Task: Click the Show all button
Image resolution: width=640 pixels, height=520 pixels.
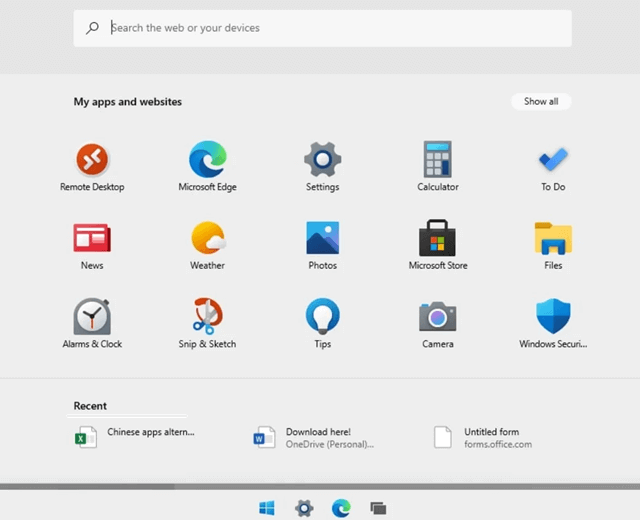Action: click(x=541, y=102)
